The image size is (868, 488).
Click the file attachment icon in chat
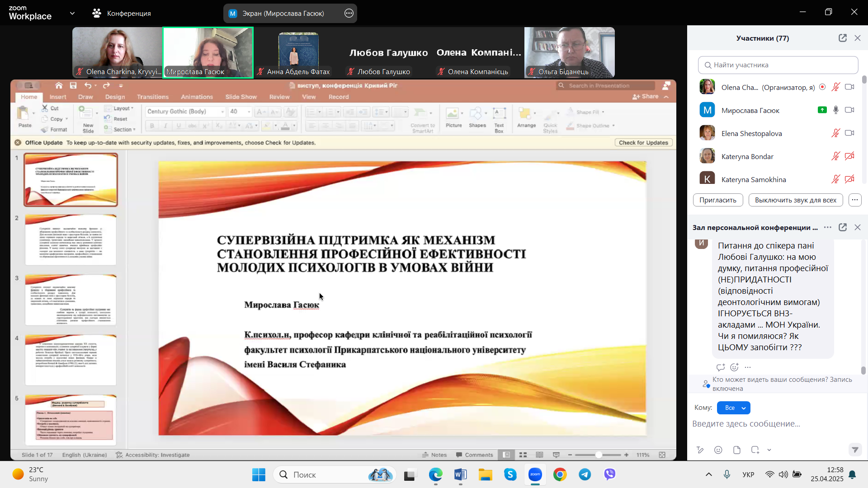point(737,450)
